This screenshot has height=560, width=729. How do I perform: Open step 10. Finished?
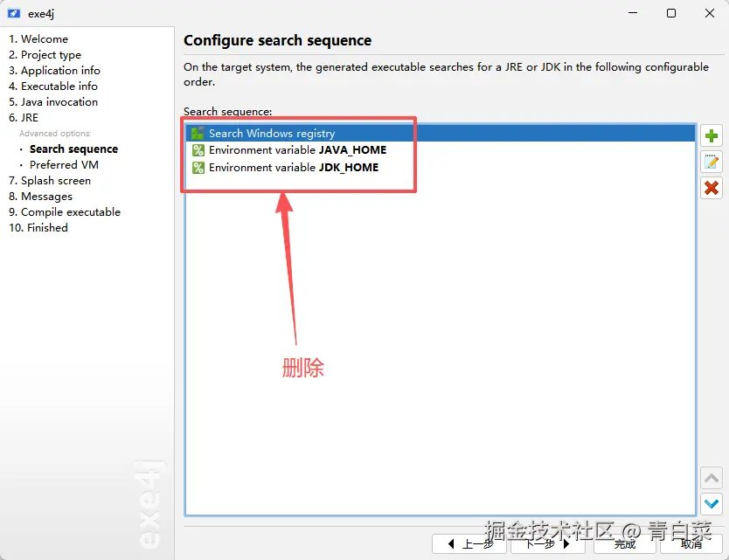38,228
